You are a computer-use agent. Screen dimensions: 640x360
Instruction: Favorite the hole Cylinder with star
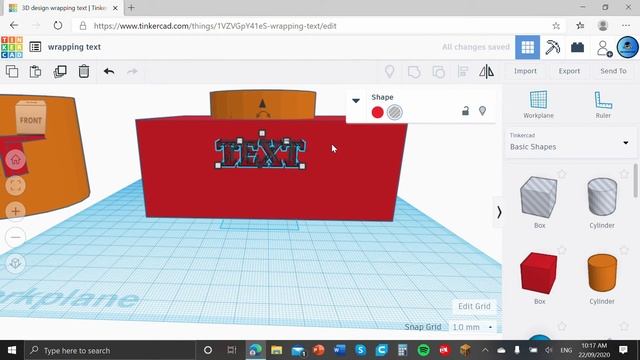[x=624, y=174]
